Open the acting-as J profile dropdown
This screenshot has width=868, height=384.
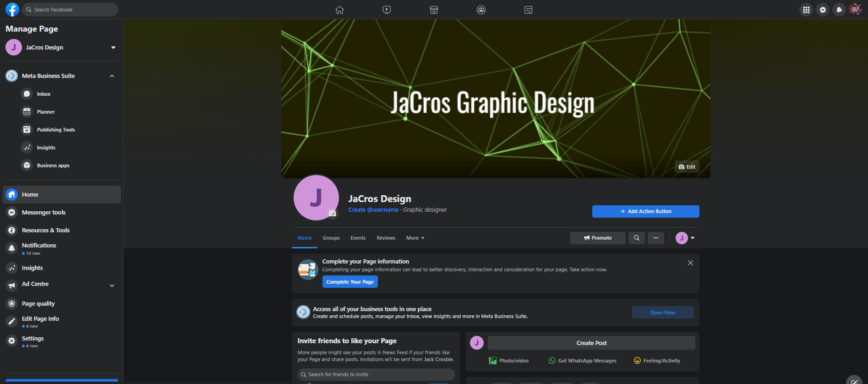point(685,238)
